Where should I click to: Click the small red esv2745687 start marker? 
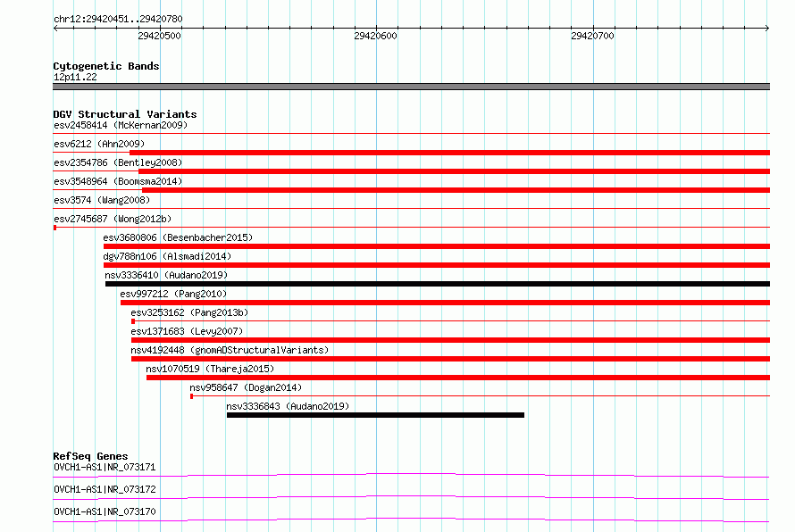pos(54,228)
